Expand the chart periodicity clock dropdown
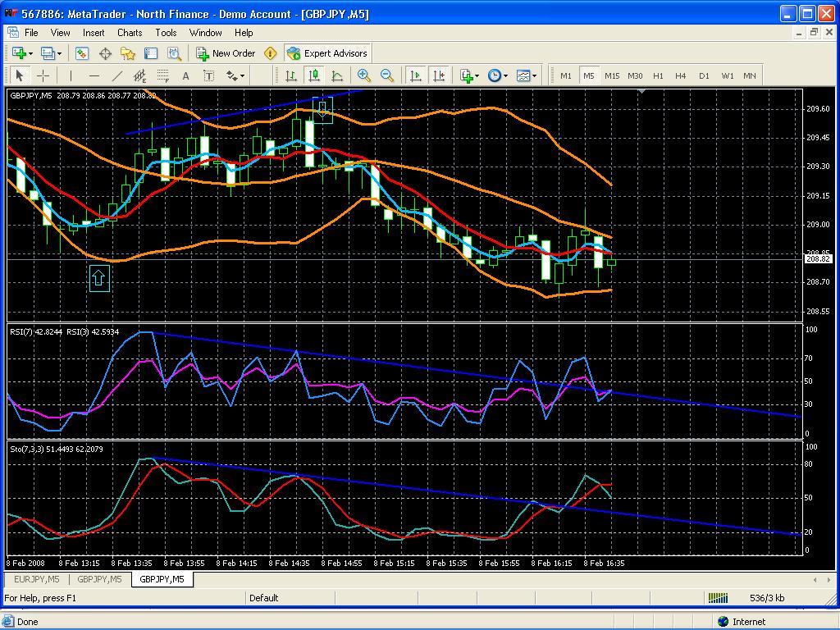 click(x=505, y=75)
